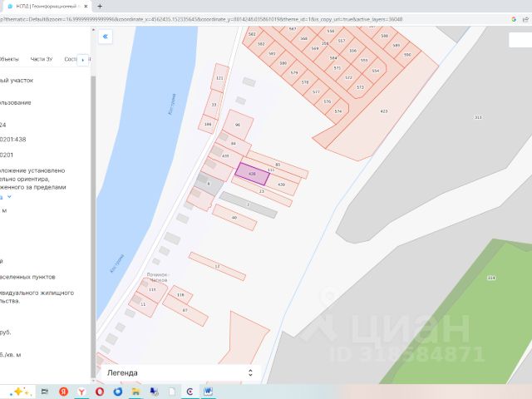Select parcel 580 in the subdivision
532x399 pixels.
tap(283, 63)
